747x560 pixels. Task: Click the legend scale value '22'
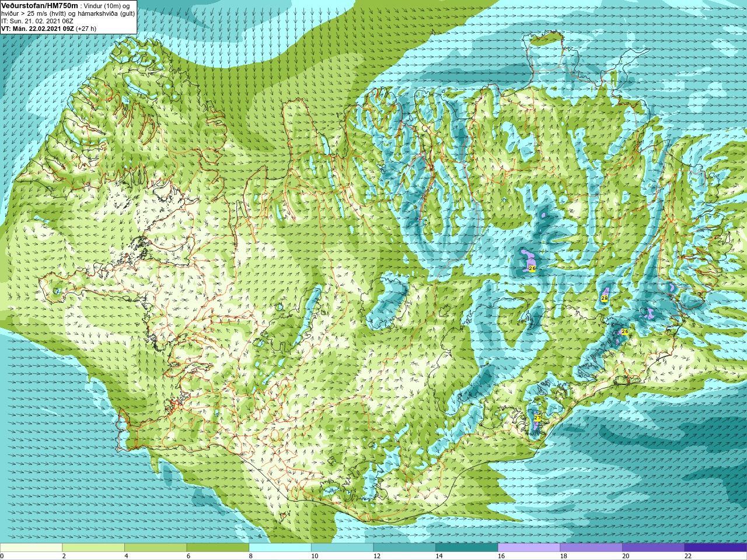tap(688, 556)
